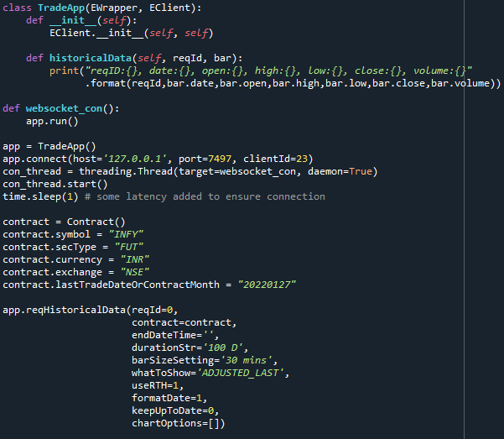Click the formatDate=1 argument
Viewport: 504px width, 439px height.
[167, 398]
